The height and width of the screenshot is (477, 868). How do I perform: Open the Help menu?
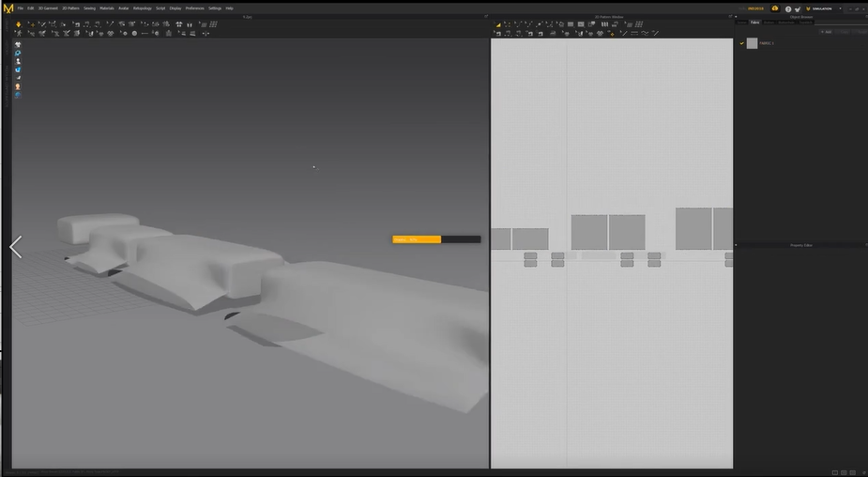click(229, 8)
